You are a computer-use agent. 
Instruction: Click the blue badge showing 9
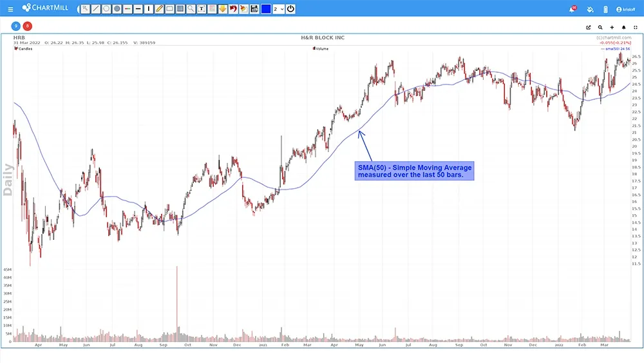point(15,26)
